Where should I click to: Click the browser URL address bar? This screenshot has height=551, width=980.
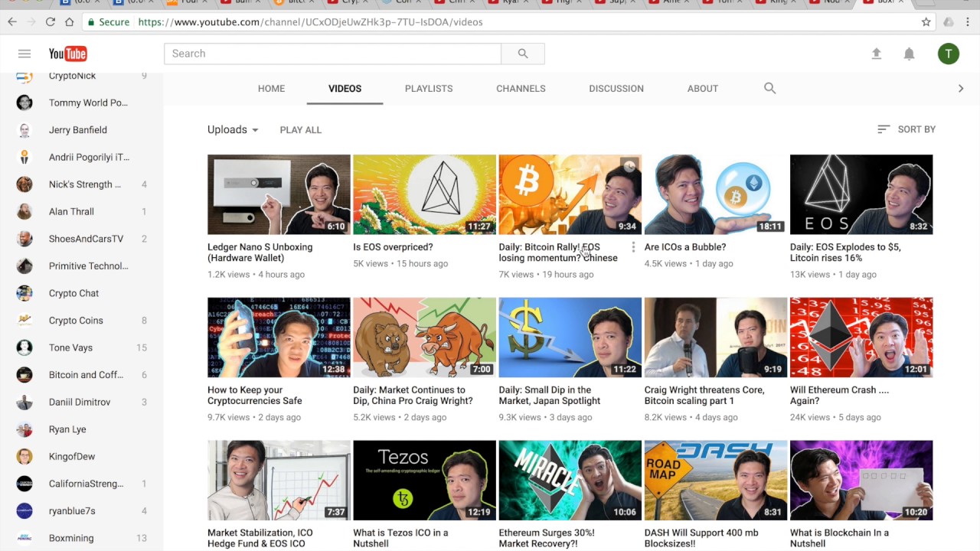(x=498, y=22)
